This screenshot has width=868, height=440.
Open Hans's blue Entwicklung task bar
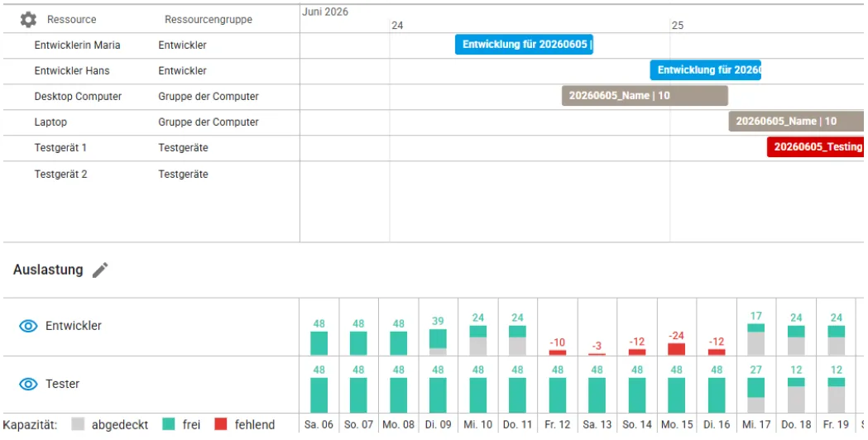coord(705,70)
